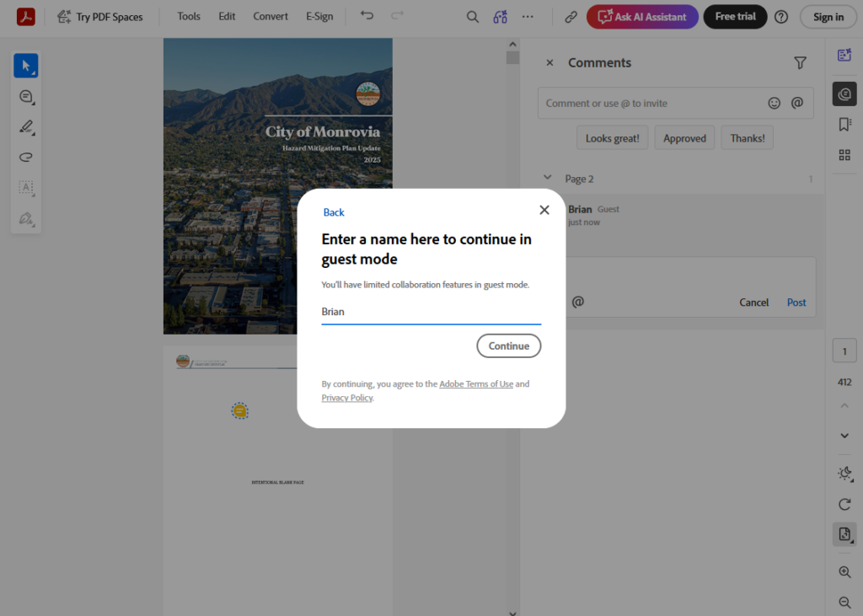Rotate the page using rotate icon

(x=844, y=504)
